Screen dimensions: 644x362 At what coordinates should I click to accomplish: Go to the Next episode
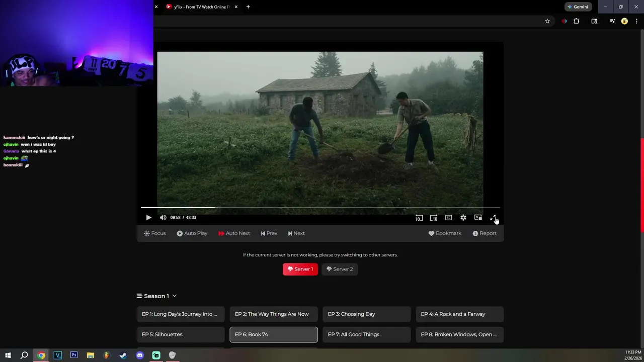tap(296, 233)
